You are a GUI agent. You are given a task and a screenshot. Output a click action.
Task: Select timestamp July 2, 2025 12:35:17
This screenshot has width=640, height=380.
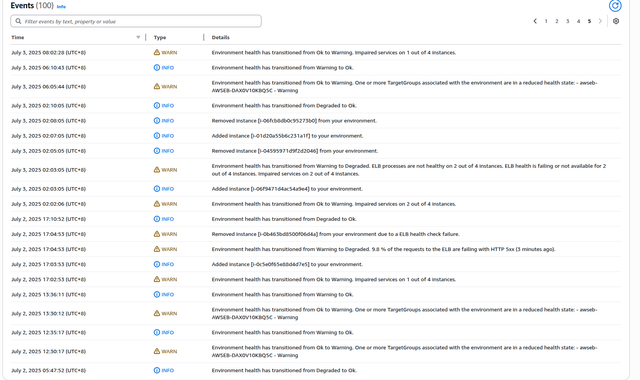click(x=49, y=332)
